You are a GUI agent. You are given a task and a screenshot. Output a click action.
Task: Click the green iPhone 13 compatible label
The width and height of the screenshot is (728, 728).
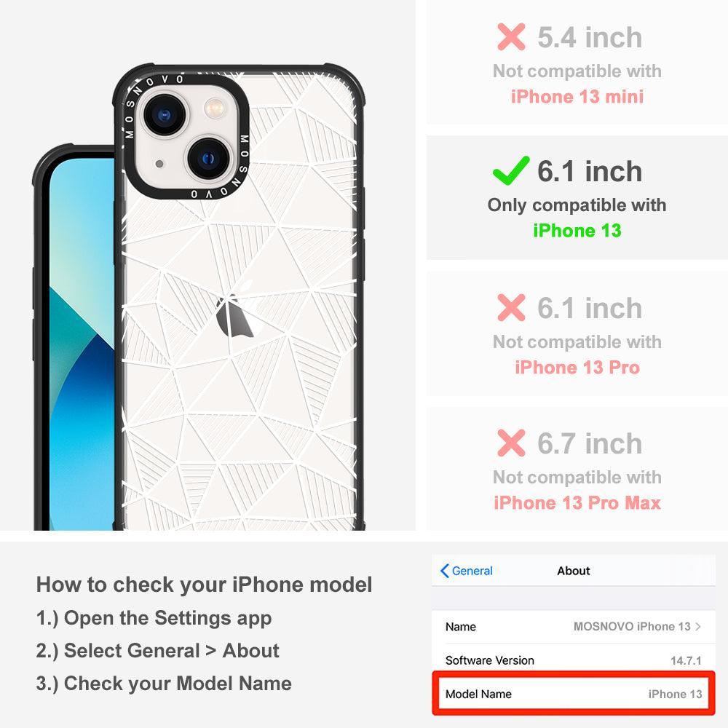(x=577, y=231)
